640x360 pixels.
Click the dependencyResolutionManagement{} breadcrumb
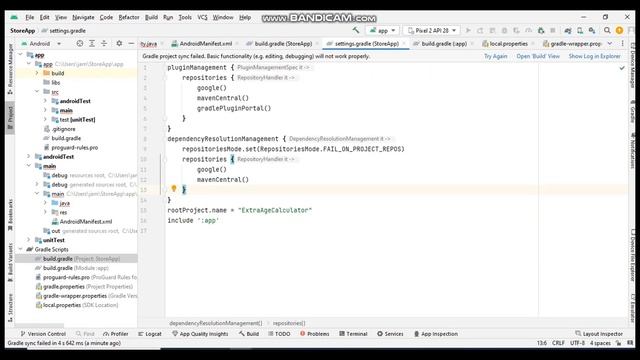pos(216,323)
